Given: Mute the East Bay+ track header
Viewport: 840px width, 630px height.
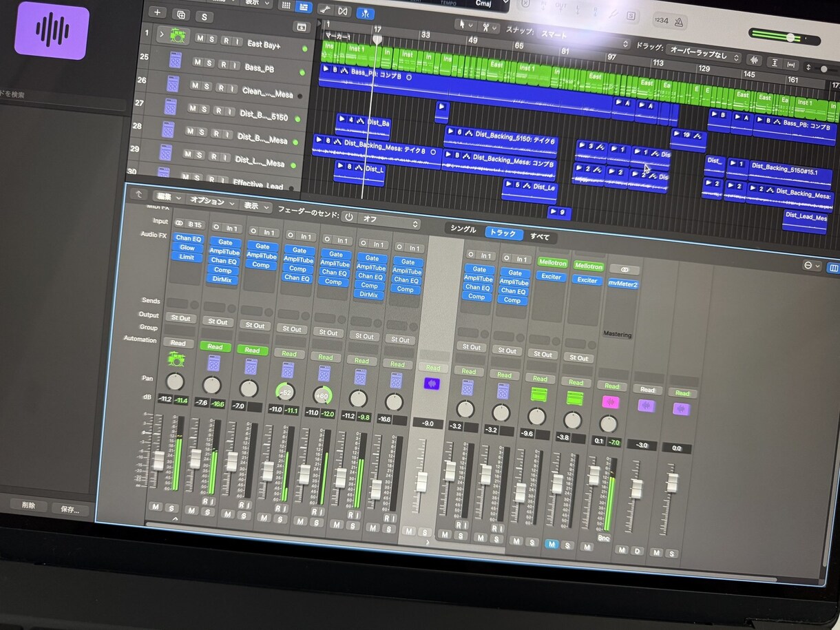Looking at the screenshot, I should (200, 38).
